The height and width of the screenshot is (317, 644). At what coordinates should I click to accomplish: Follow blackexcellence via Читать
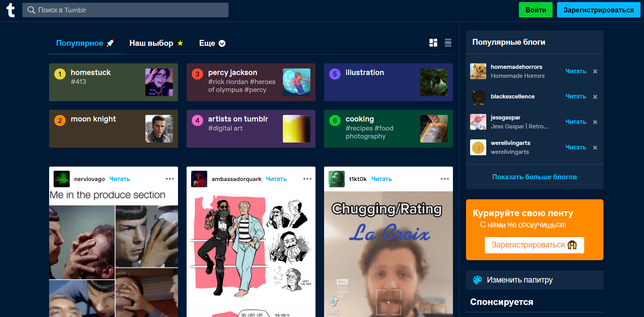[x=576, y=96]
